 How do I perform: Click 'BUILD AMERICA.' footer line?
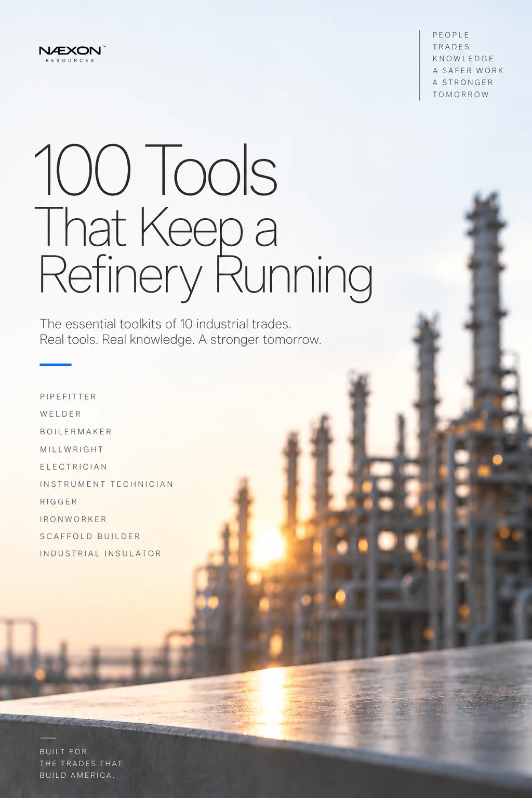(x=77, y=776)
